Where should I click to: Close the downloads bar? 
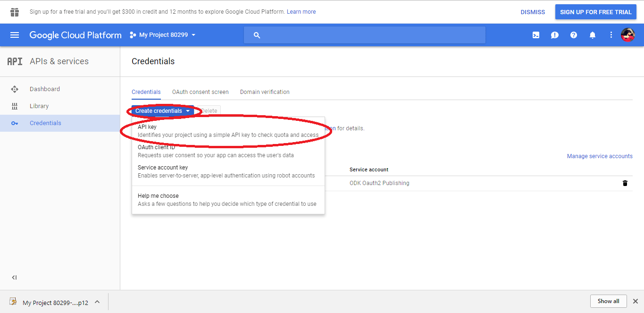(x=635, y=301)
